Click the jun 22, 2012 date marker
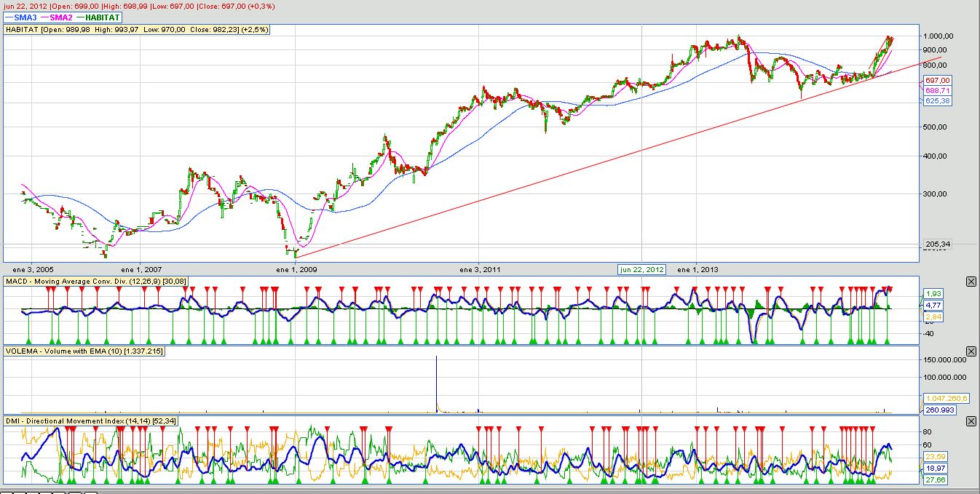The image size is (980, 494). pos(641,269)
